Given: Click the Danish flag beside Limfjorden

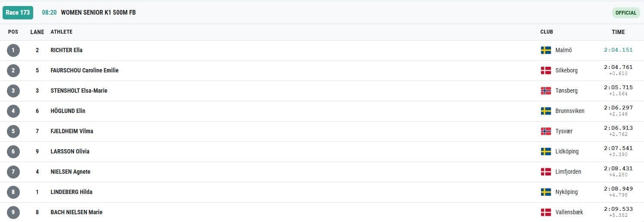Looking at the screenshot, I should tap(546, 172).
